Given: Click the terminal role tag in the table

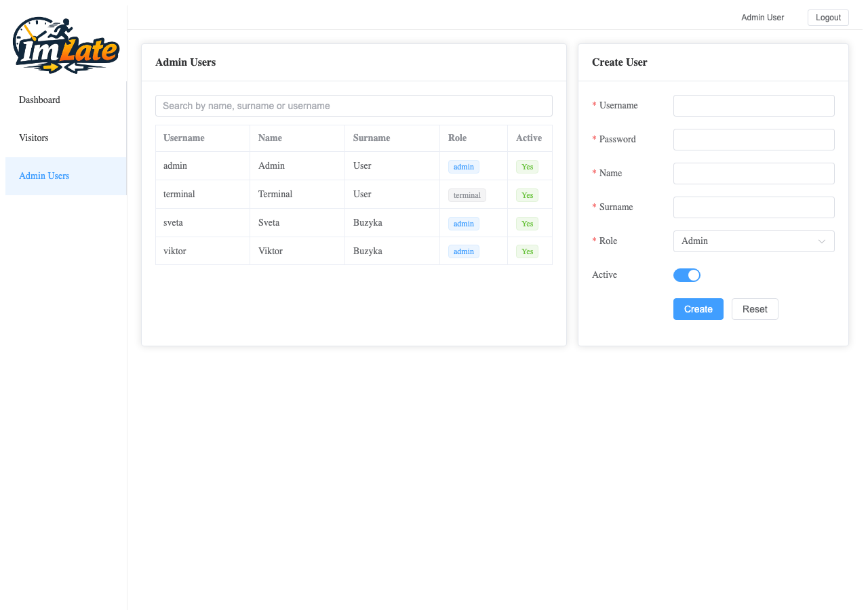Looking at the screenshot, I should pos(467,195).
